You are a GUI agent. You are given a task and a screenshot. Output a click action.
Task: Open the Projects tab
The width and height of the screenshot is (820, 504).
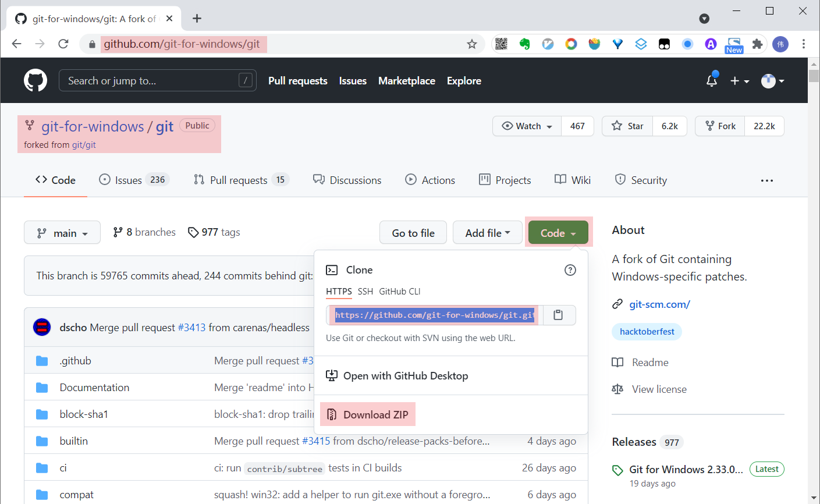pyautogui.click(x=505, y=180)
